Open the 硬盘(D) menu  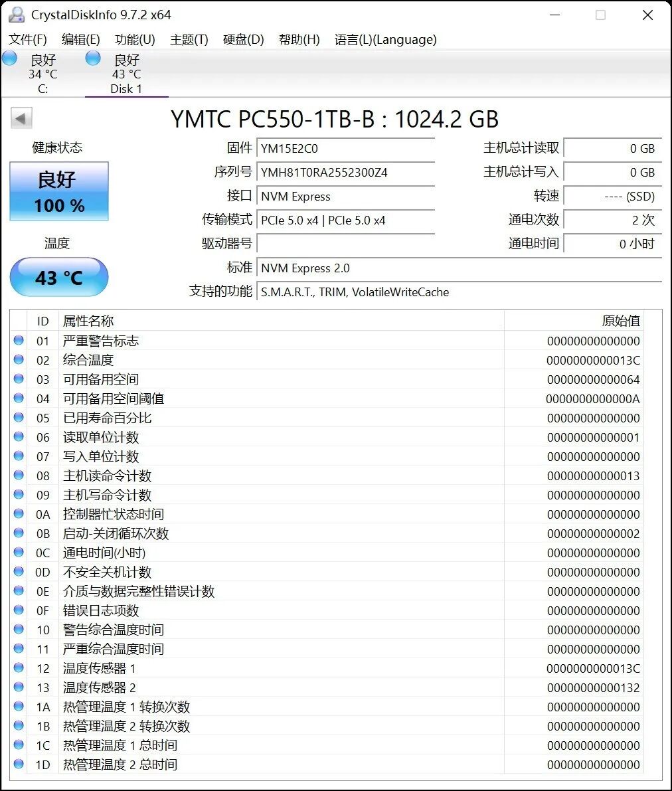[x=242, y=39]
